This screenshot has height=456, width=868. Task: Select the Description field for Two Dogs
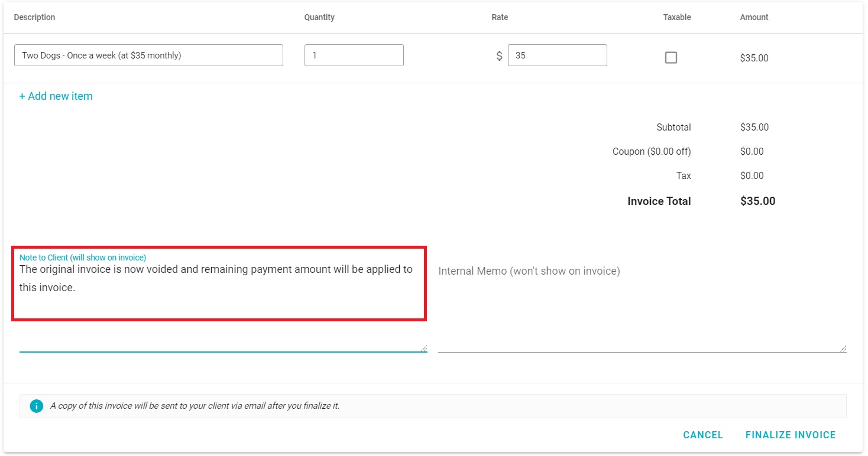pos(148,55)
